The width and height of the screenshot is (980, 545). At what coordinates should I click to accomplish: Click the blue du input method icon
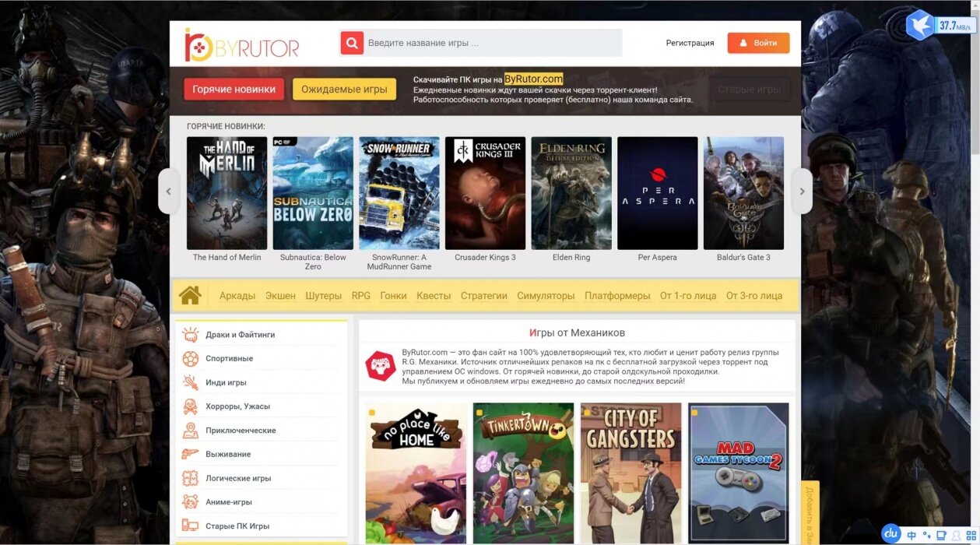[890, 534]
